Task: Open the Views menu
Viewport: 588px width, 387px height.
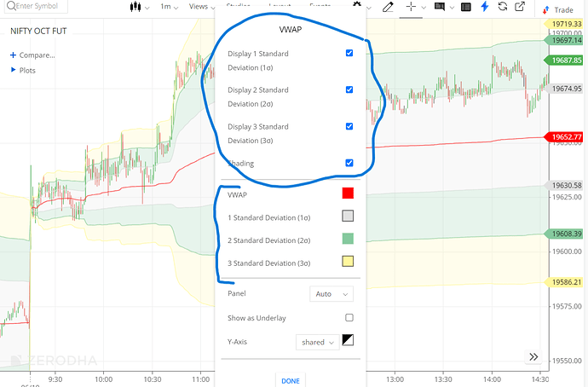Action: coord(202,7)
